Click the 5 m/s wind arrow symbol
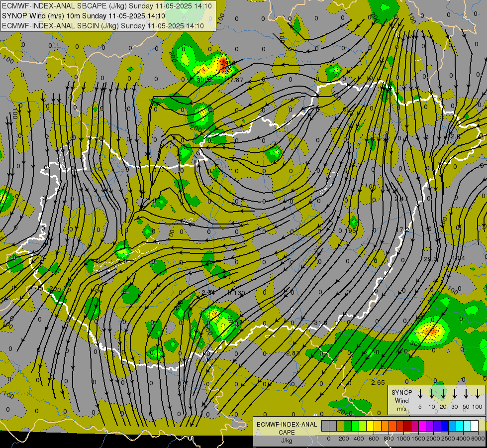This screenshot has width=487, height=448. pos(420,394)
